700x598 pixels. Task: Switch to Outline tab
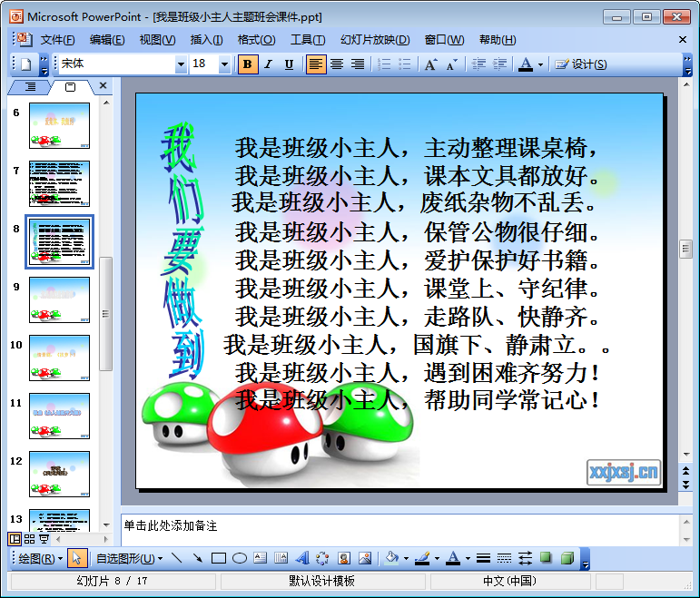pos(30,86)
